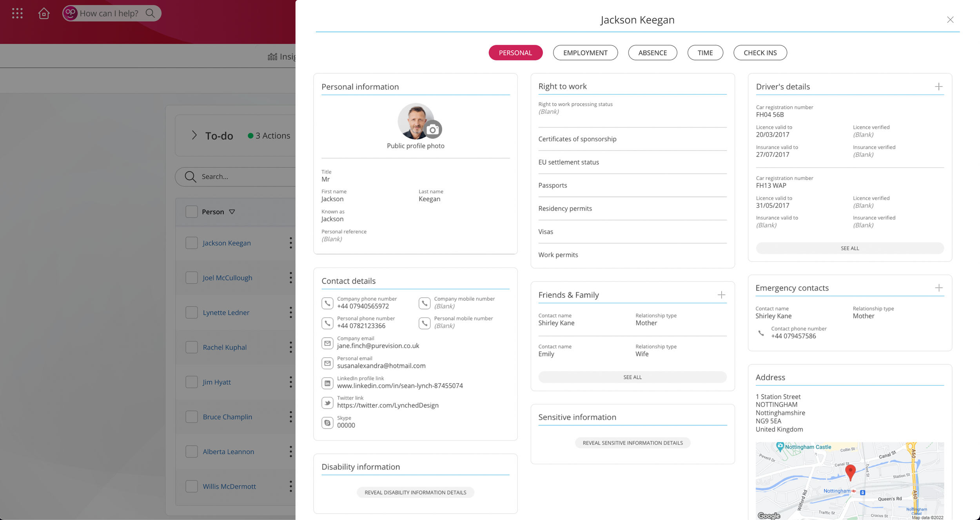Open row menu for Jim Hyatt
This screenshot has width=980, height=520.
tap(291, 382)
